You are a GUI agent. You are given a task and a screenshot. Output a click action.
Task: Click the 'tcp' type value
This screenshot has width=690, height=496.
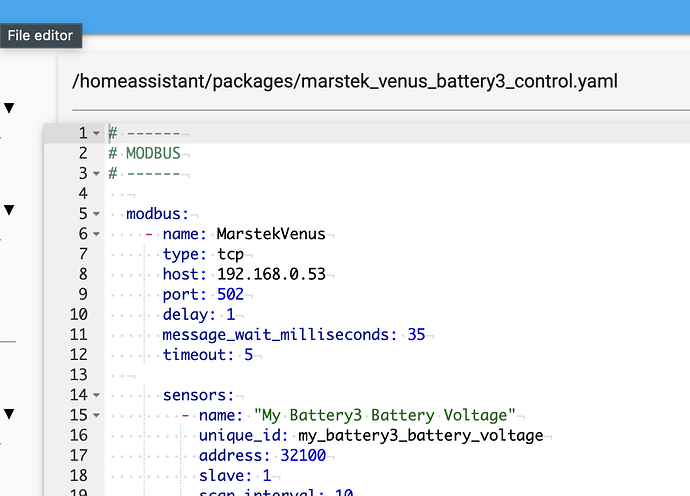tap(230, 254)
